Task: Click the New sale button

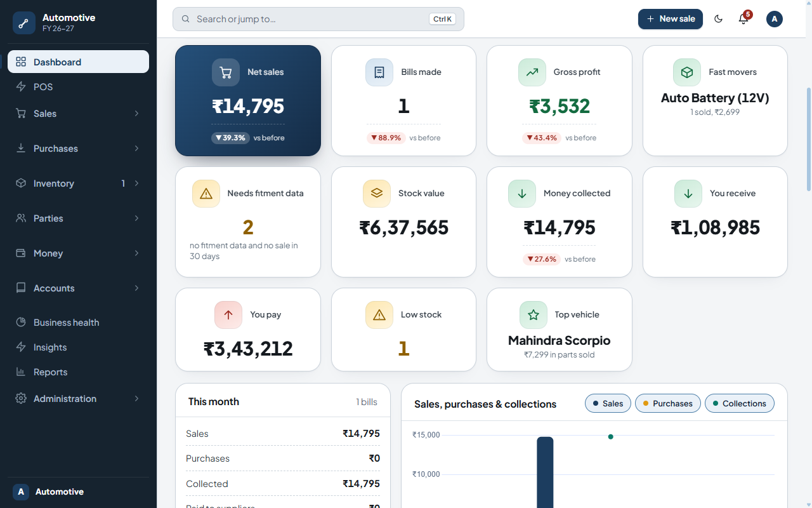Action: (671, 19)
